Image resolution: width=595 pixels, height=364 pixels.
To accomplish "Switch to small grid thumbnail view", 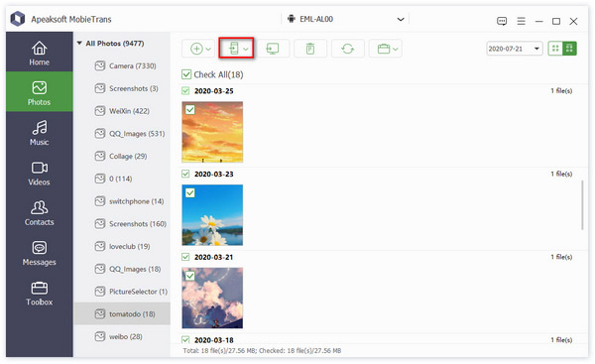I will click(555, 49).
